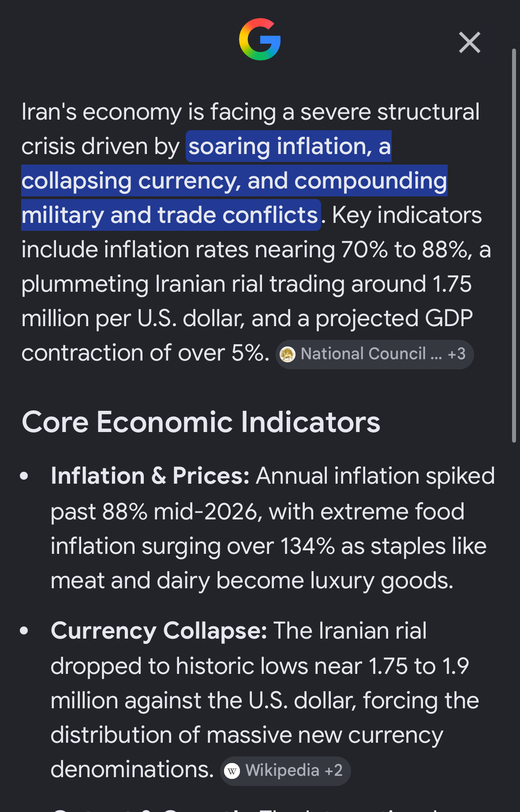Click highlighted text 'soaring inflation, a'
Screen dimensions: 520x812
point(289,147)
